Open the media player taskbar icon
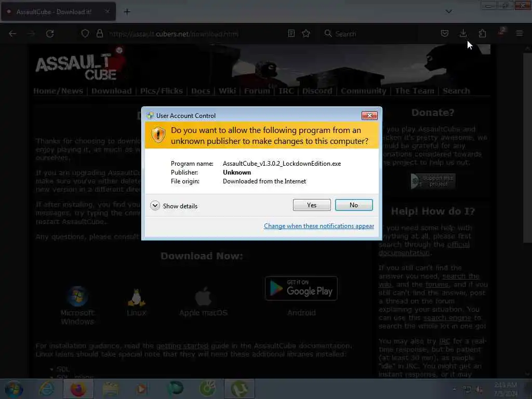Screen dimensions: 532x399 tap(141, 389)
